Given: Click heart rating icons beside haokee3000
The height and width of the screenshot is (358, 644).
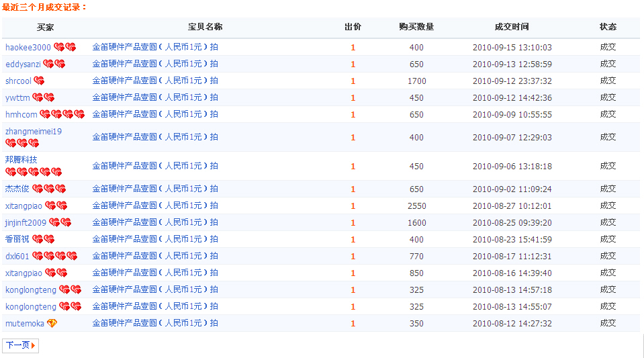Looking at the screenshot, I should 65,47.
